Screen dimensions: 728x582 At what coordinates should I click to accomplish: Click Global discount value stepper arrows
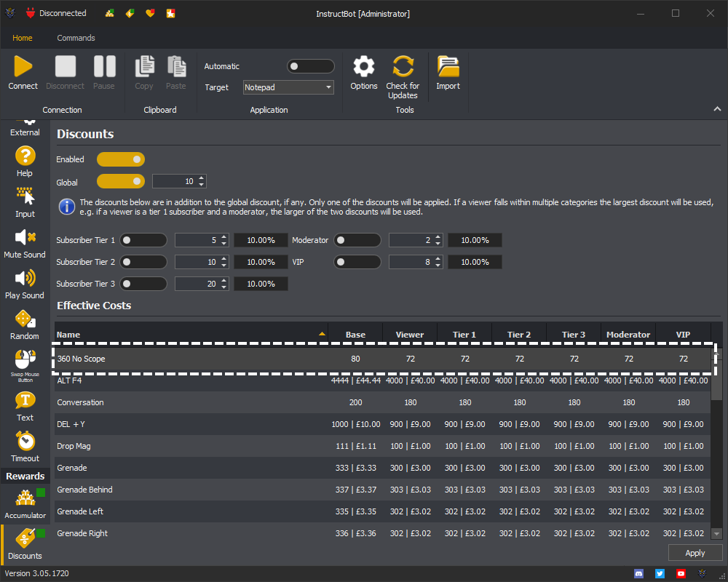pos(201,181)
